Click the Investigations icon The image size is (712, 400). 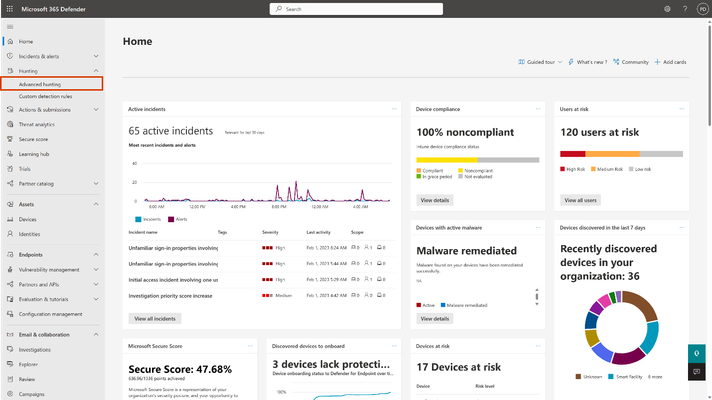[10, 350]
